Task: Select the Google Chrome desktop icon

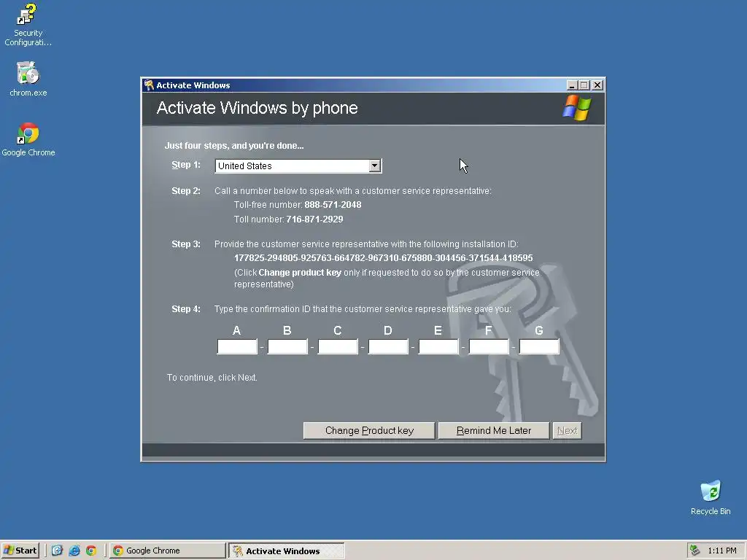Action: click(28, 139)
